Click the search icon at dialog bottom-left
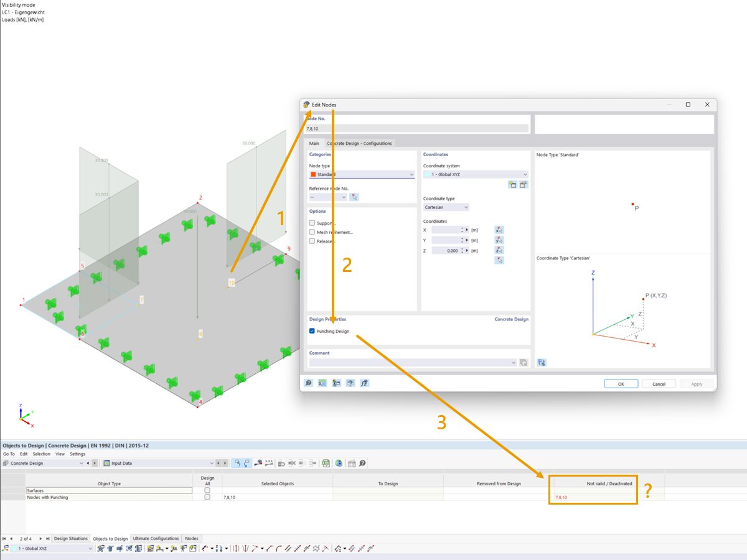 click(x=309, y=383)
